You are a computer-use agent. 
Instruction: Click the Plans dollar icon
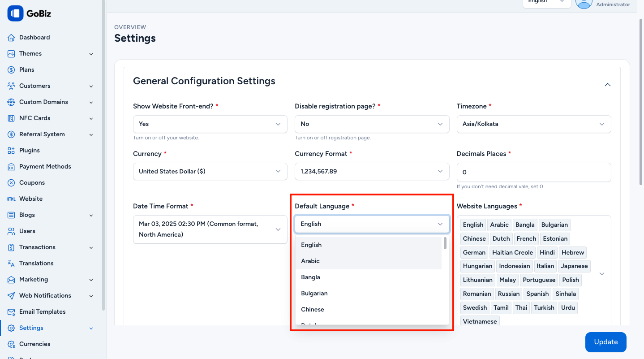tap(11, 70)
